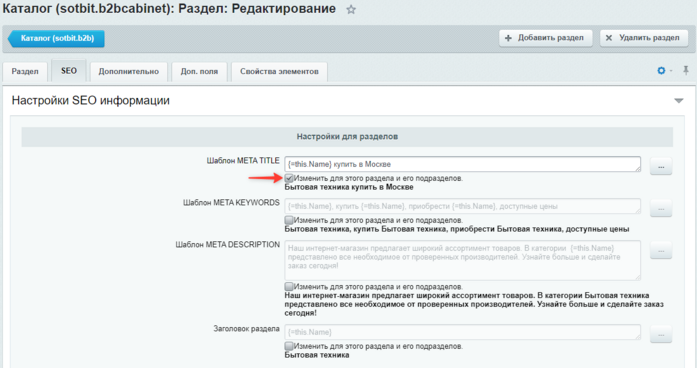The height and width of the screenshot is (368, 697).
Task: Click the META DESCRIPTION template textarea
Action: pos(463,260)
